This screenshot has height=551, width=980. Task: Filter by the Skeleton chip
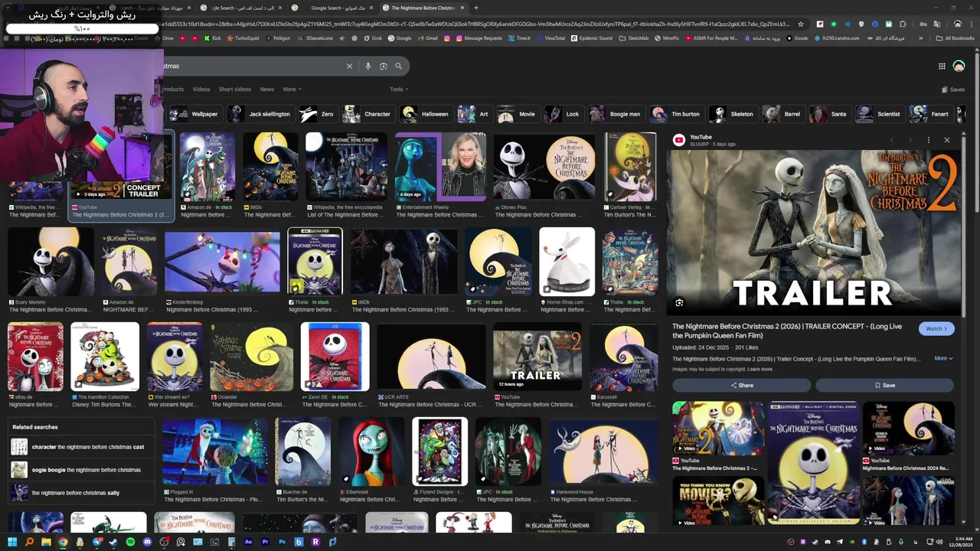click(x=733, y=114)
